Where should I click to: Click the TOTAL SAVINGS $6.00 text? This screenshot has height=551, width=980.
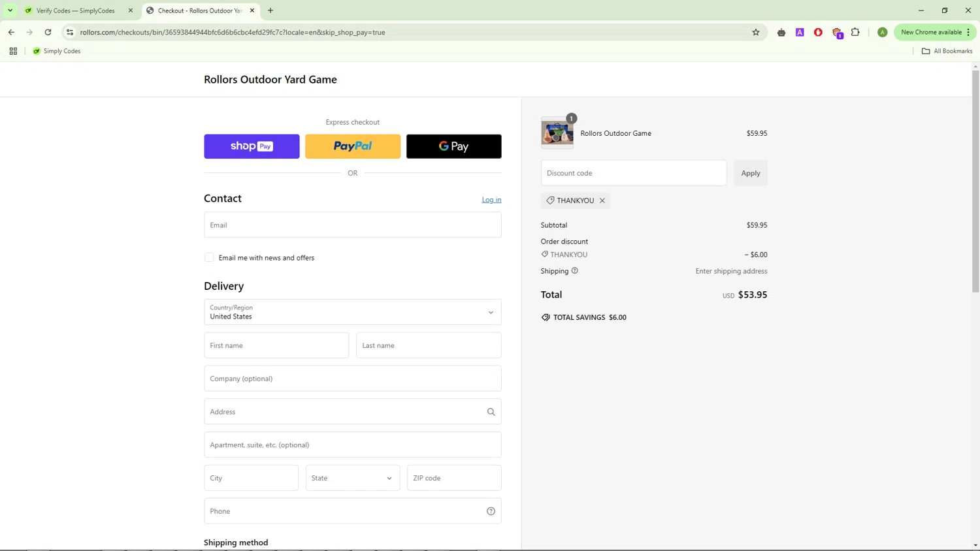click(x=590, y=317)
